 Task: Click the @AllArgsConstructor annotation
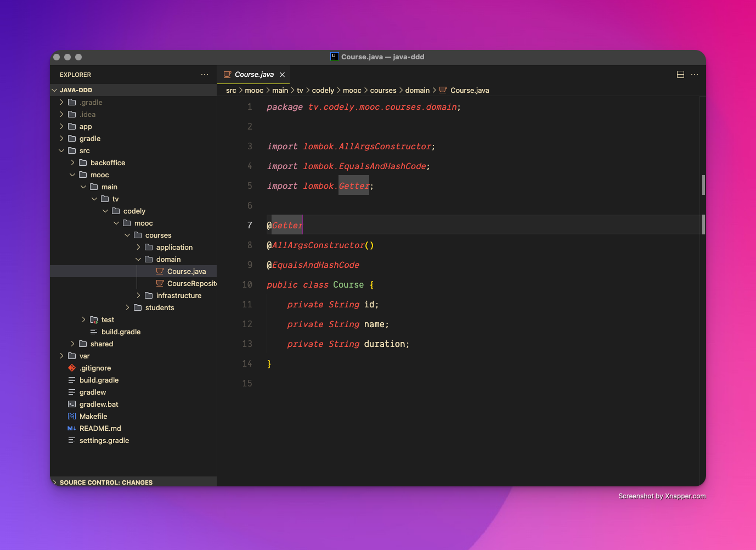click(320, 245)
